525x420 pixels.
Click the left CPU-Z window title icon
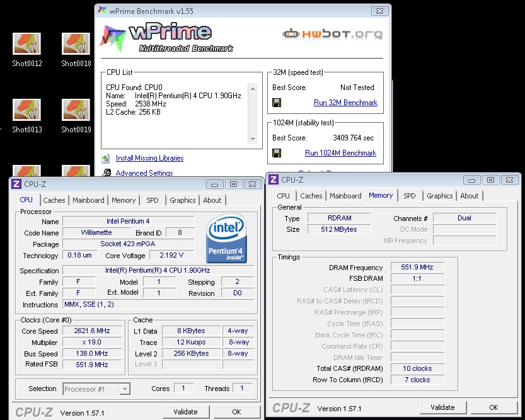(x=16, y=184)
